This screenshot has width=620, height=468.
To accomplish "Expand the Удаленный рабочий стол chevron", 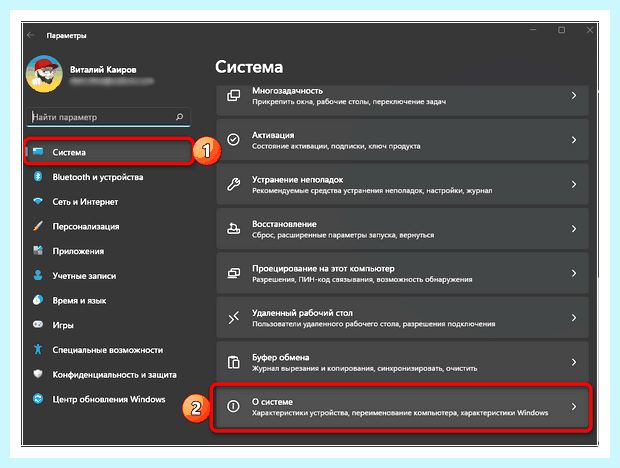I will click(573, 317).
